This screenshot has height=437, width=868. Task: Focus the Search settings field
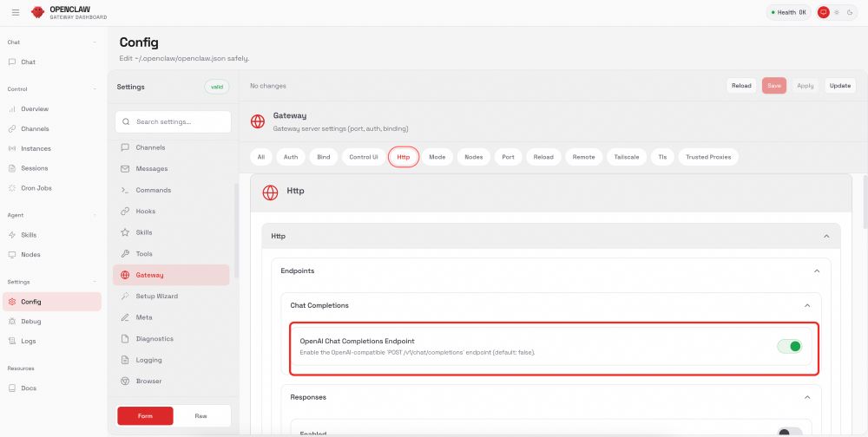click(x=174, y=122)
